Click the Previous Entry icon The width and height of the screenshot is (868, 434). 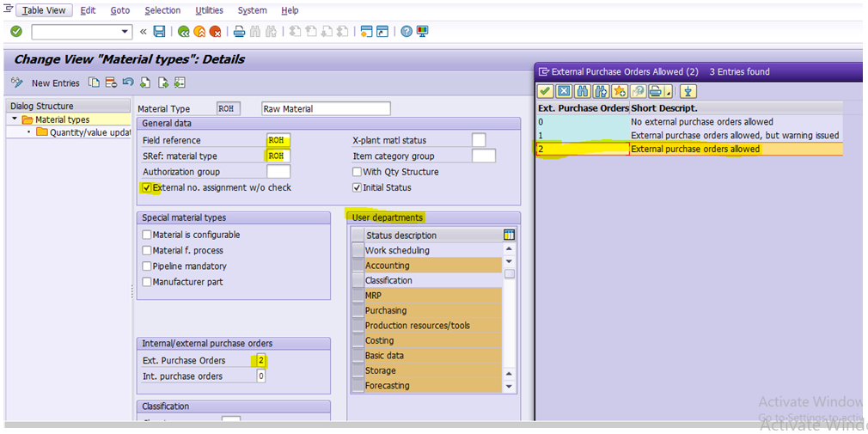145,83
